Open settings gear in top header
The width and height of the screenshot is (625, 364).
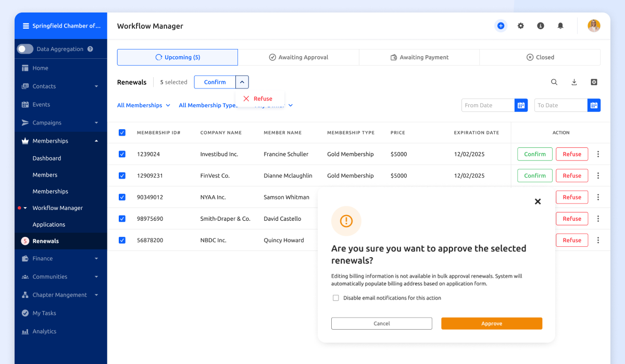(520, 26)
